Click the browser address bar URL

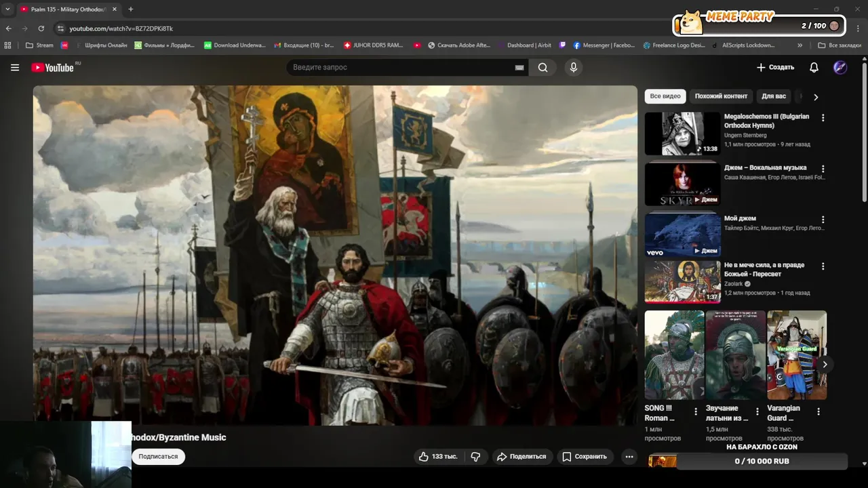pyautogui.click(x=121, y=28)
